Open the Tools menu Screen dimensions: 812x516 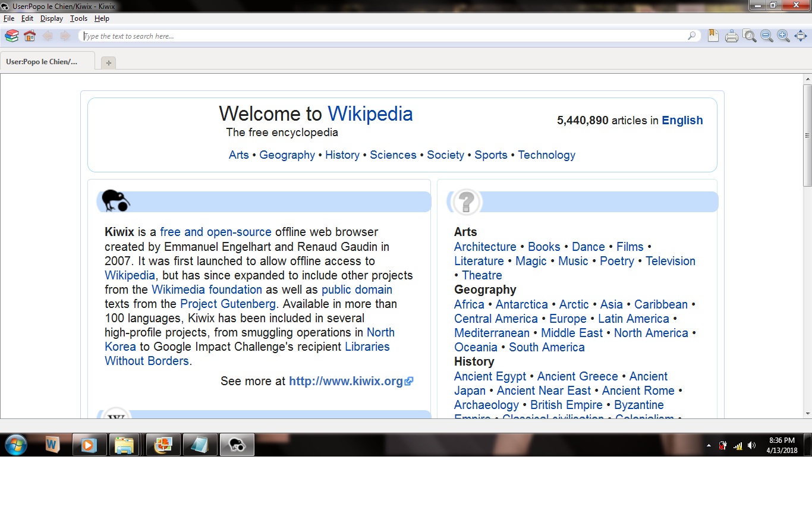point(78,18)
